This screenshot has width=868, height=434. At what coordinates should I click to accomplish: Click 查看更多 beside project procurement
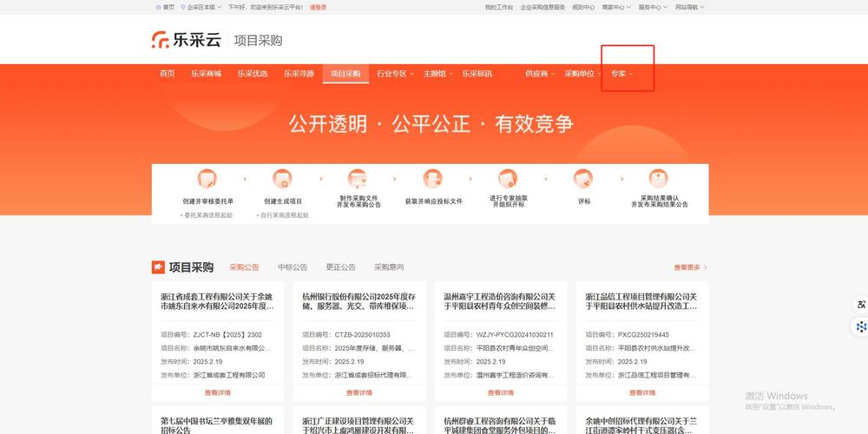coord(690,267)
